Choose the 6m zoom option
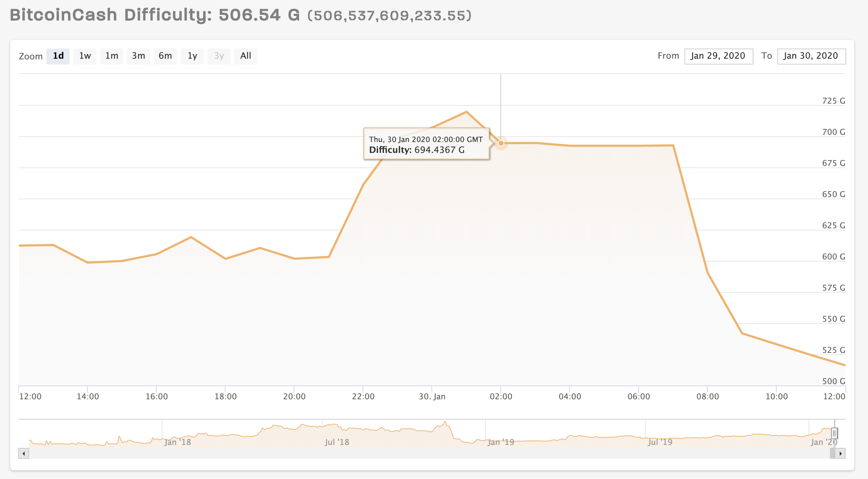This screenshot has height=479, width=868. (x=165, y=56)
